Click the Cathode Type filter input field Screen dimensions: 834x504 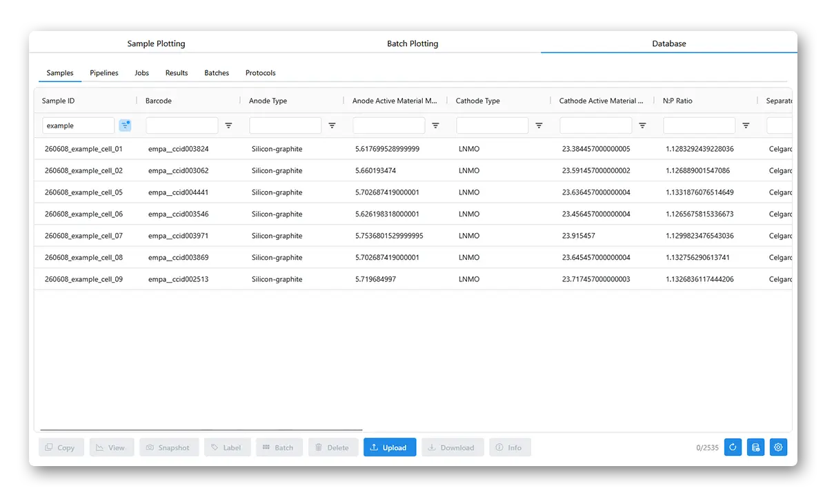coord(493,125)
